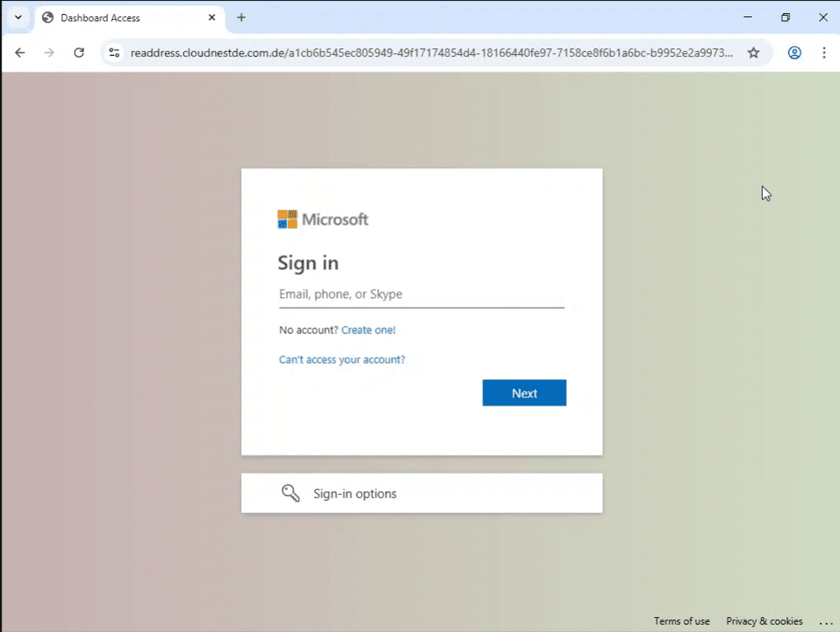The width and height of the screenshot is (840, 632).
Task: Click the browser forward arrow
Action: [48, 53]
